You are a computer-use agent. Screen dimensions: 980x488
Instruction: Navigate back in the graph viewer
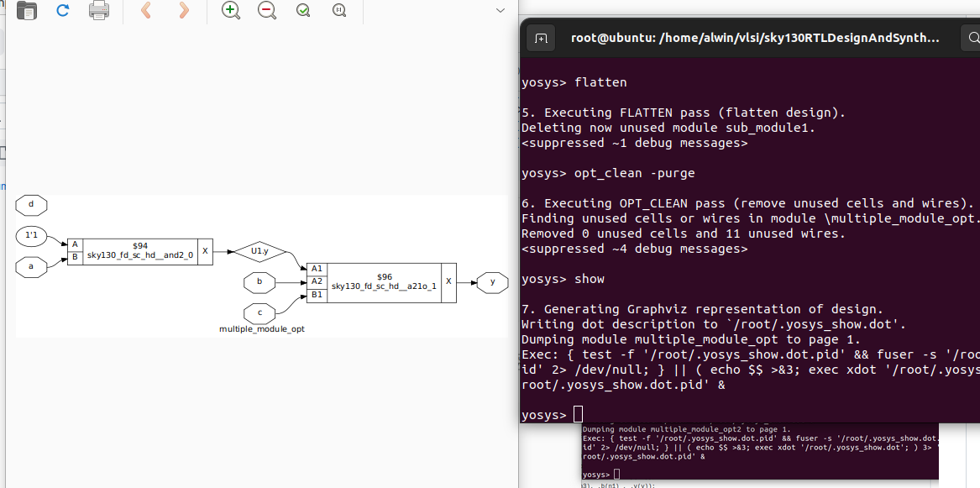[x=145, y=11]
